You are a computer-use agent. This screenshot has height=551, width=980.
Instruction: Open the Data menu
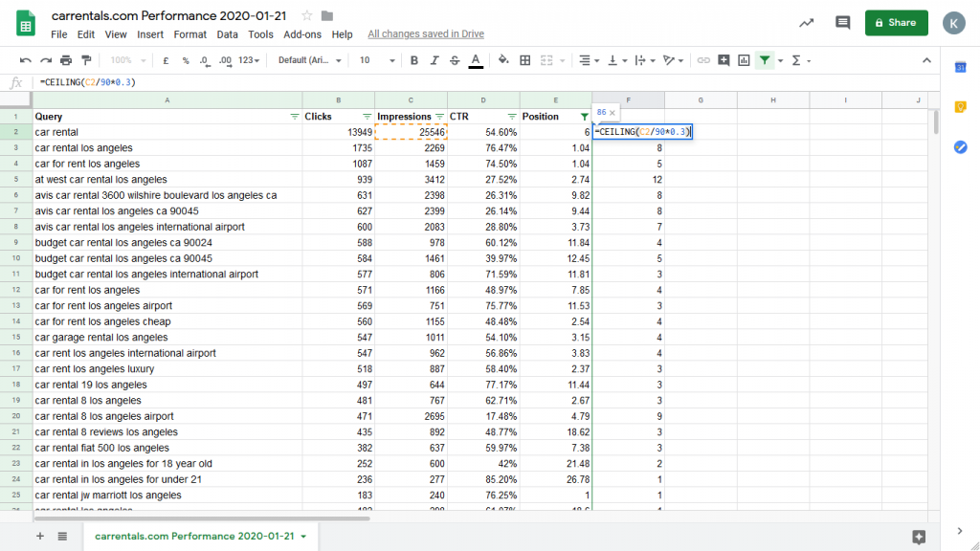click(227, 34)
